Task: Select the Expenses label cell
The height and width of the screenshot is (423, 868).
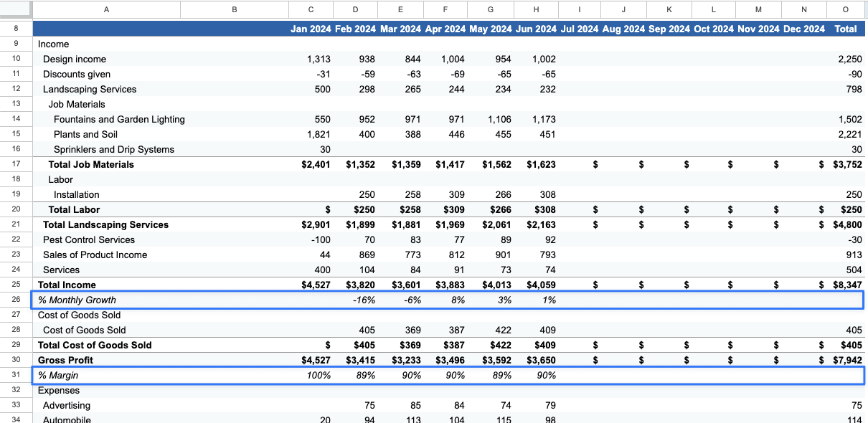Action: [x=59, y=390]
